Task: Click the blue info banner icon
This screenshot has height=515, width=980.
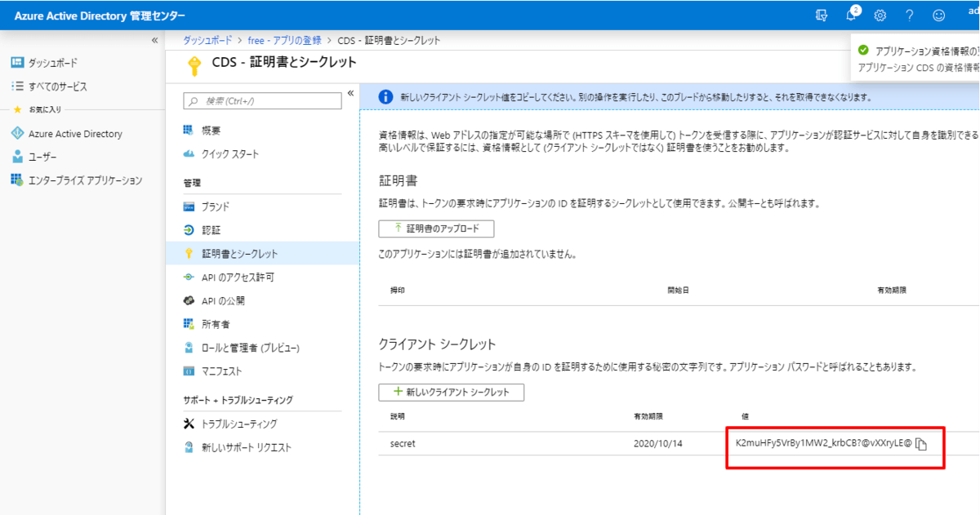Action: (x=387, y=97)
